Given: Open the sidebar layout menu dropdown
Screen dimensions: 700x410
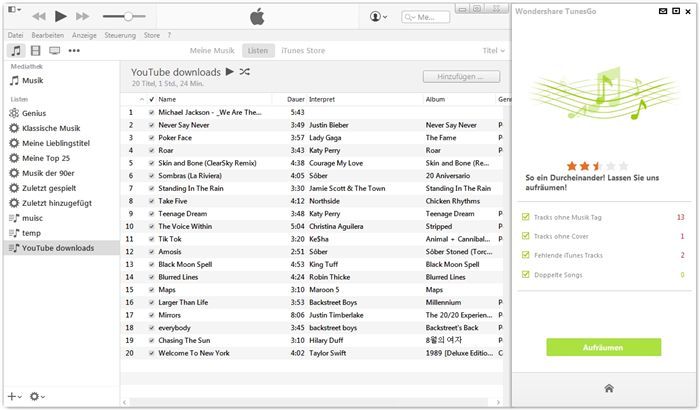Looking at the screenshot, I should pos(14,9).
